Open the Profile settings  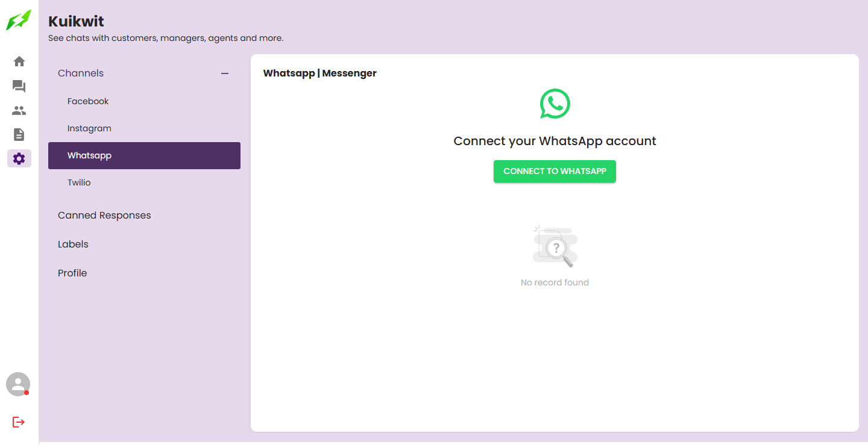coord(144,273)
